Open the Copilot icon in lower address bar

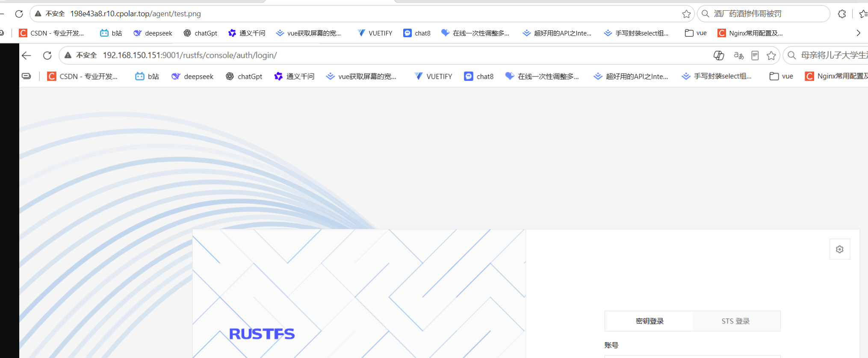(x=719, y=55)
